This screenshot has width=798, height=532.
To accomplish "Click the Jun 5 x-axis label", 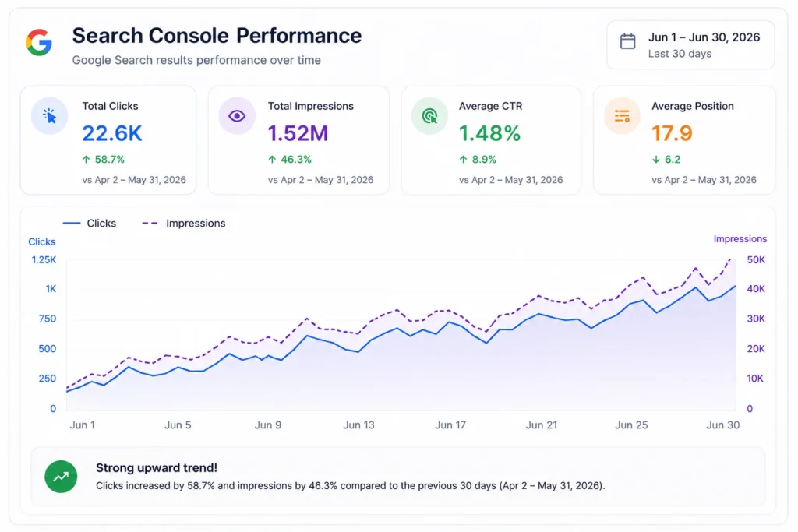I will (x=178, y=425).
